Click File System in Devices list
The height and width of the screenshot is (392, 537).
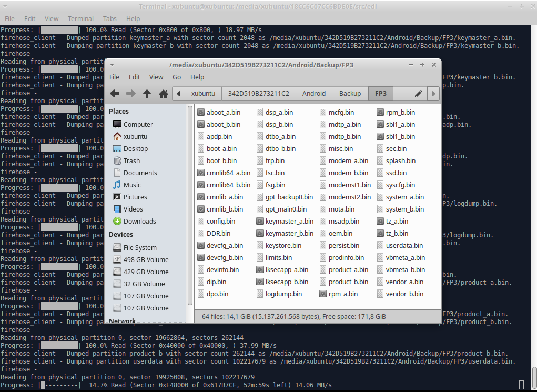coord(140,247)
